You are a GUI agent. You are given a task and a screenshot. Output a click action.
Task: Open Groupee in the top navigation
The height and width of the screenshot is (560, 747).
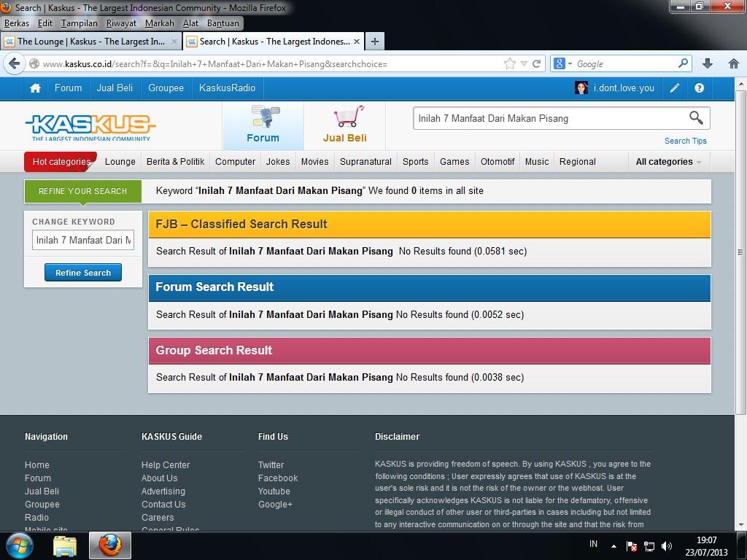pos(166,88)
